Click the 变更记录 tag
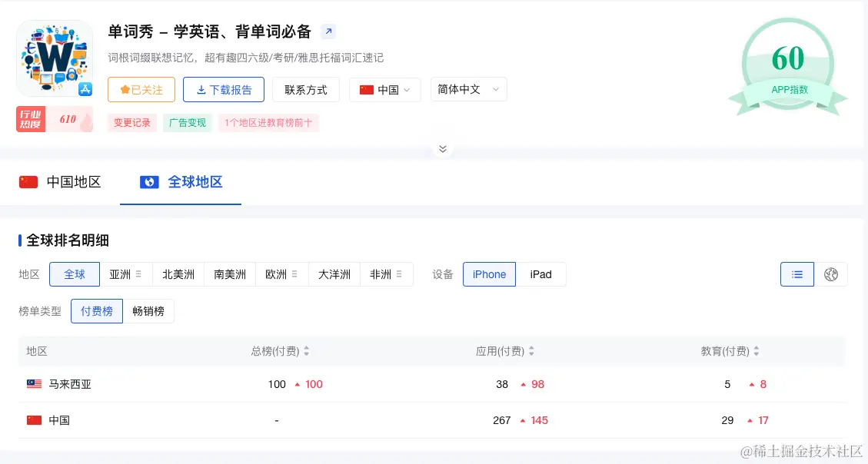The image size is (868, 464). click(x=131, y=123)
